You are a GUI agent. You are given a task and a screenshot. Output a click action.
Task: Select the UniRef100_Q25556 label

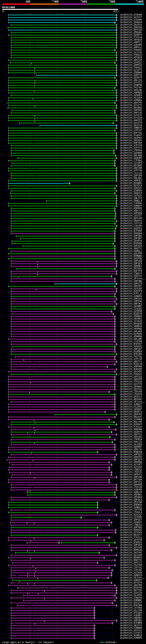point(131,311)
